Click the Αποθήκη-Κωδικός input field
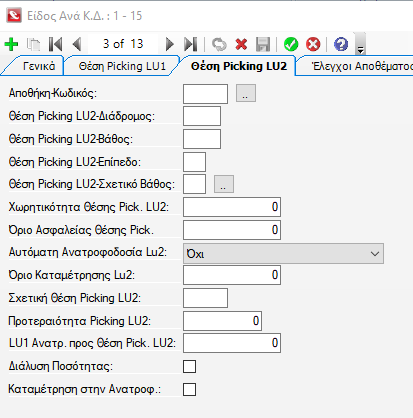 [205, 93]
